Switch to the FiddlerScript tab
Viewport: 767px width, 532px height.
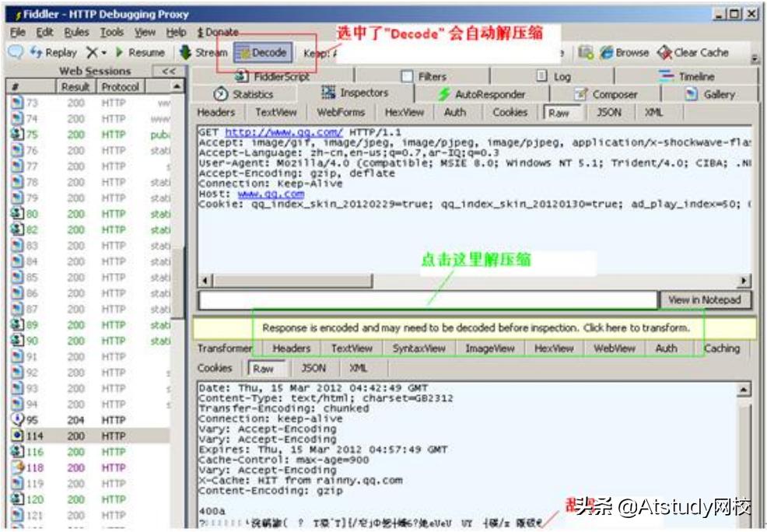[272, 76]
